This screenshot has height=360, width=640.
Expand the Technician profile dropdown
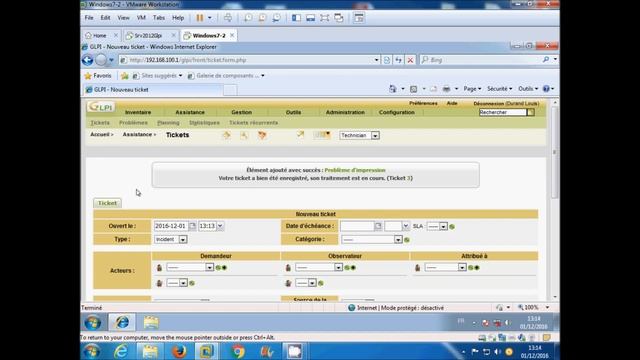coord(375,136)
